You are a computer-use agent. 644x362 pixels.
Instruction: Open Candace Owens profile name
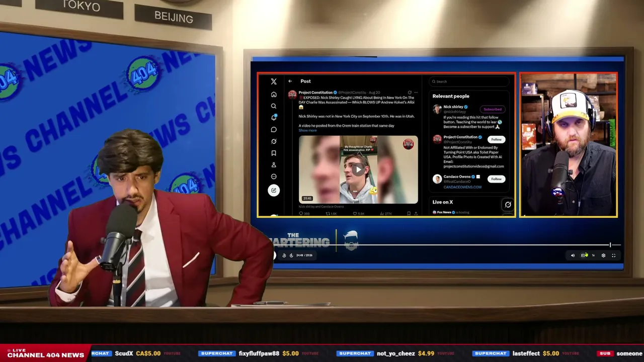[x=457, y=176]
